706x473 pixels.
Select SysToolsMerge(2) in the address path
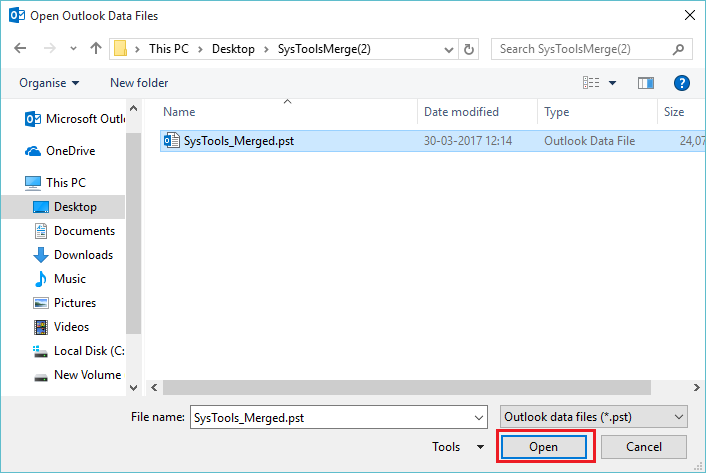coord(324,49)
